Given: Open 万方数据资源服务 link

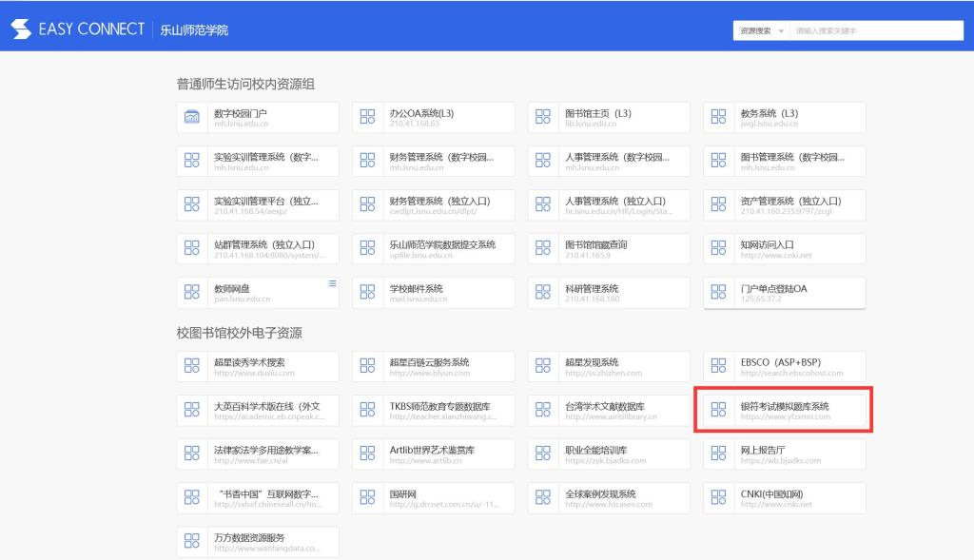Looking at the screenshot, I should point(258,541).
